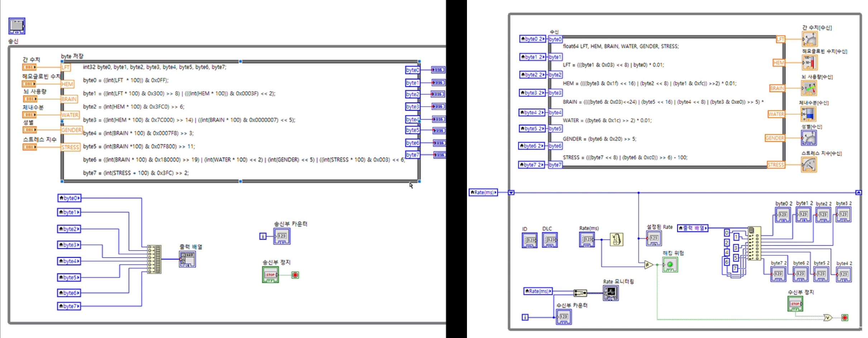Toggle the 송신부 정지 stop button terminal
The width and height of the screenshot is (868, 338).
pyautogui.click(x=270, y=275)
